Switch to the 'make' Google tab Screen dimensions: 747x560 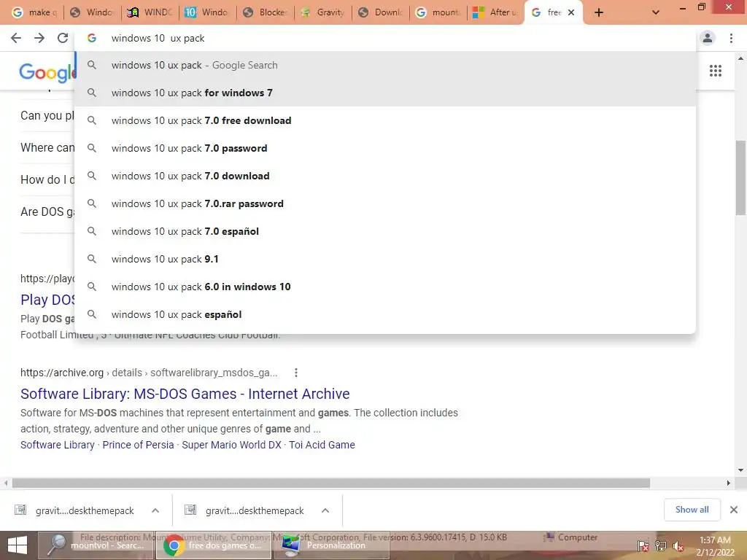pos(34,12)
